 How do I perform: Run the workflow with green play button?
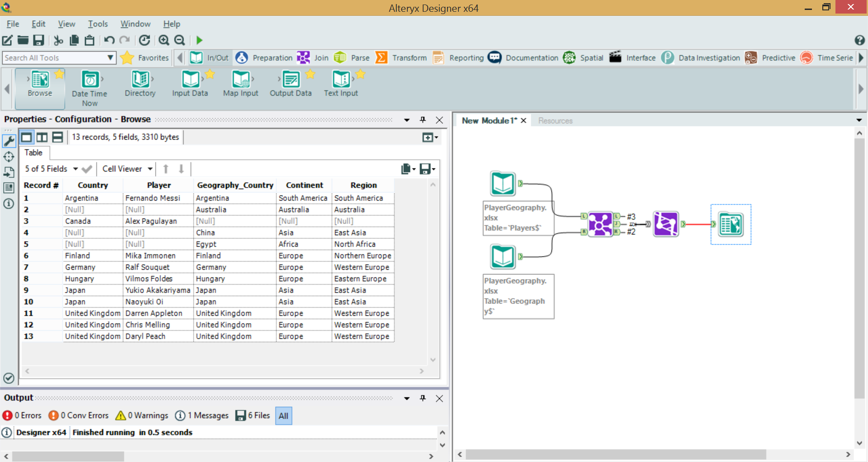pos(199,40)
